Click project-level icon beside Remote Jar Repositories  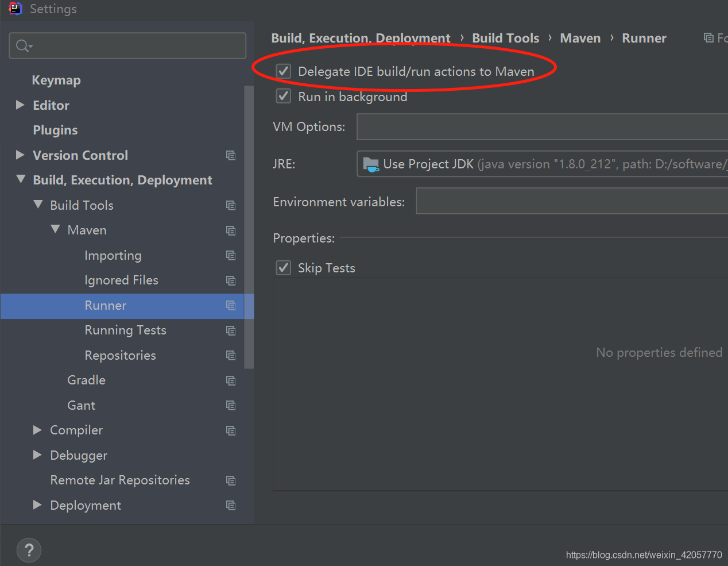click(231, 480)
